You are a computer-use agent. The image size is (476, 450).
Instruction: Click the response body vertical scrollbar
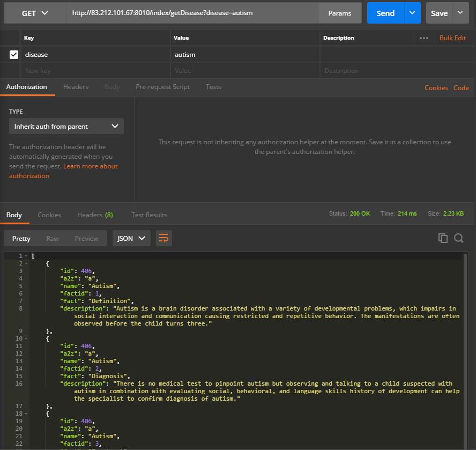tap(465, 351)
